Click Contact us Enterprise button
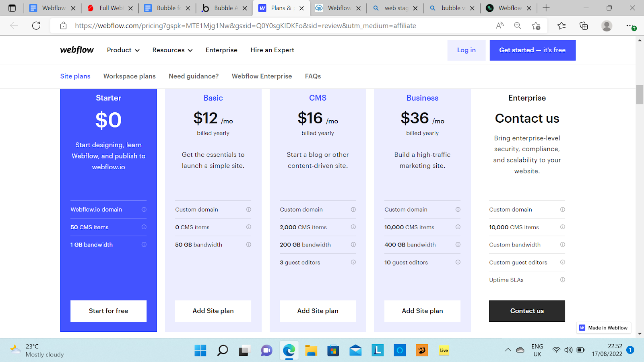This screenshot has width=644, height=362. coord(527,311)
